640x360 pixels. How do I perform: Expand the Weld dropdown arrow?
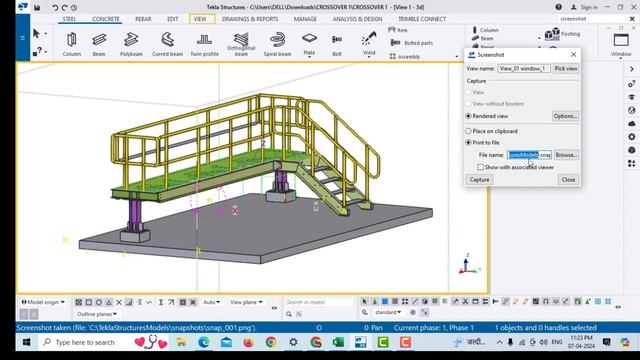coord(369,58)
